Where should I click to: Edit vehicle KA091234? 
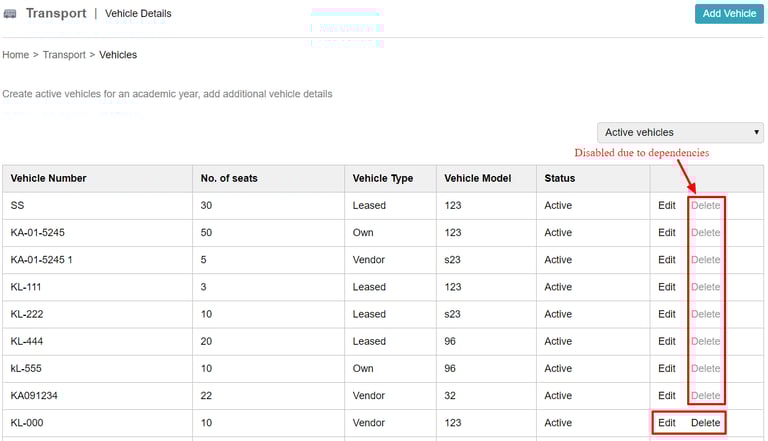click(x=667, y=395)
